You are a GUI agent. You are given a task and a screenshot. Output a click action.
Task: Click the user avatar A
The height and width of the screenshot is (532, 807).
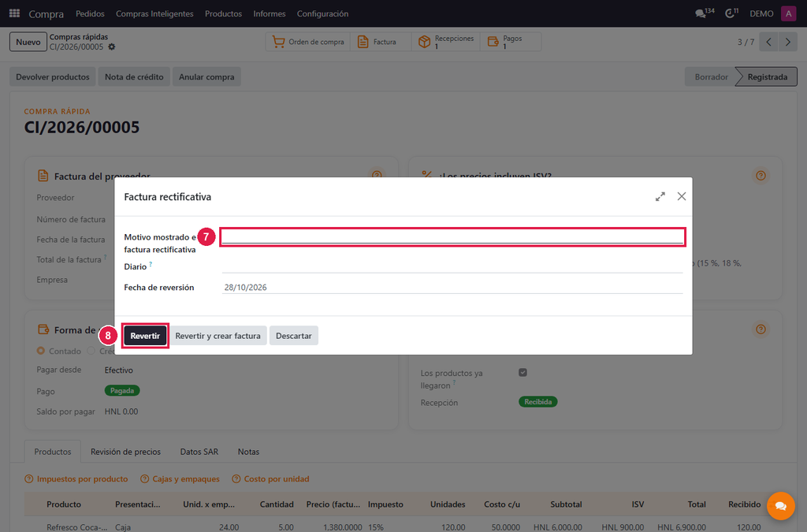click(x=788, y=13)
